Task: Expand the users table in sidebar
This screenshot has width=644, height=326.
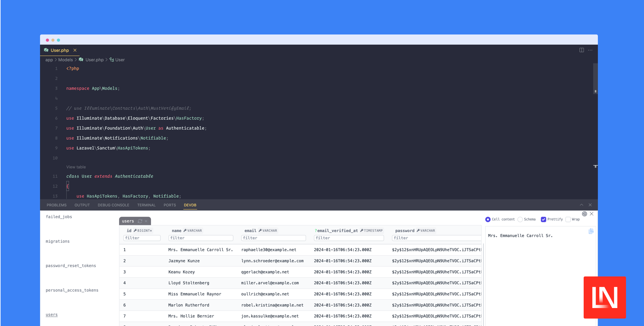Action: click(x=52, y=314)
